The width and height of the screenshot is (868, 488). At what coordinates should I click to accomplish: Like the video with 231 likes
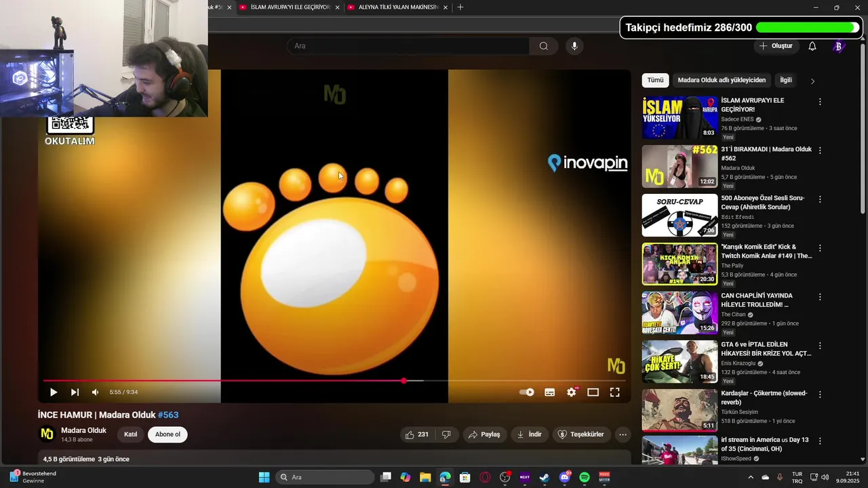[417, 434]
